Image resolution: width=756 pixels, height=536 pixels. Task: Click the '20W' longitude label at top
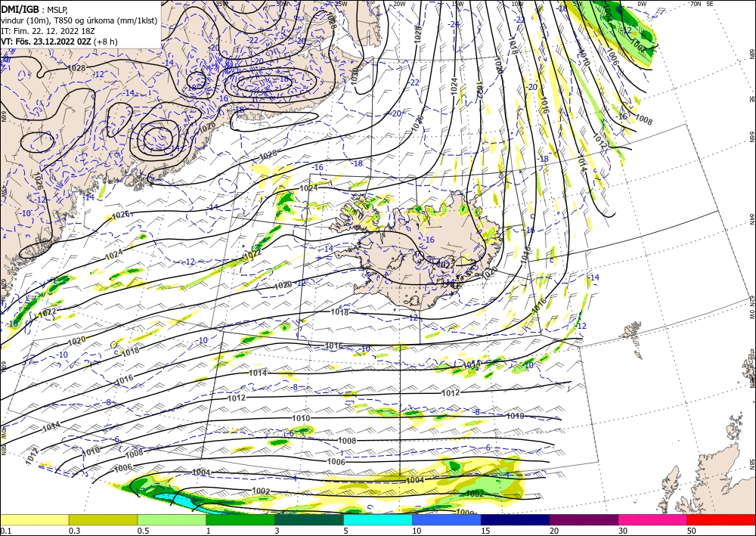point(398,4)
